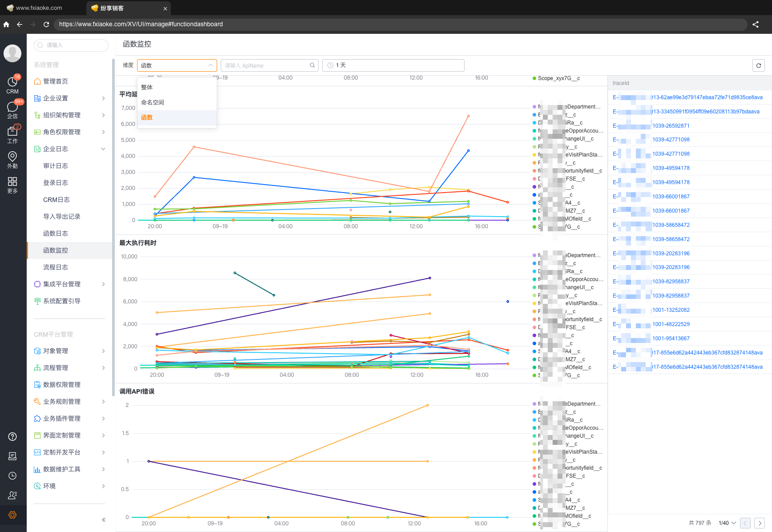This screenshot has height=532, width=772.
Task: Click orange settings gear in left rail
Action: click(x=12, y=515)
